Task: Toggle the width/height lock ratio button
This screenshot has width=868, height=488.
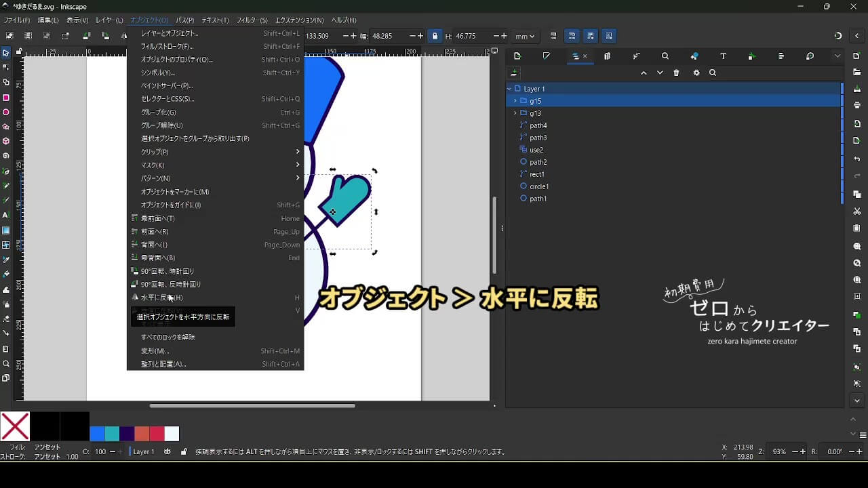Action: (x=435, y=36)
